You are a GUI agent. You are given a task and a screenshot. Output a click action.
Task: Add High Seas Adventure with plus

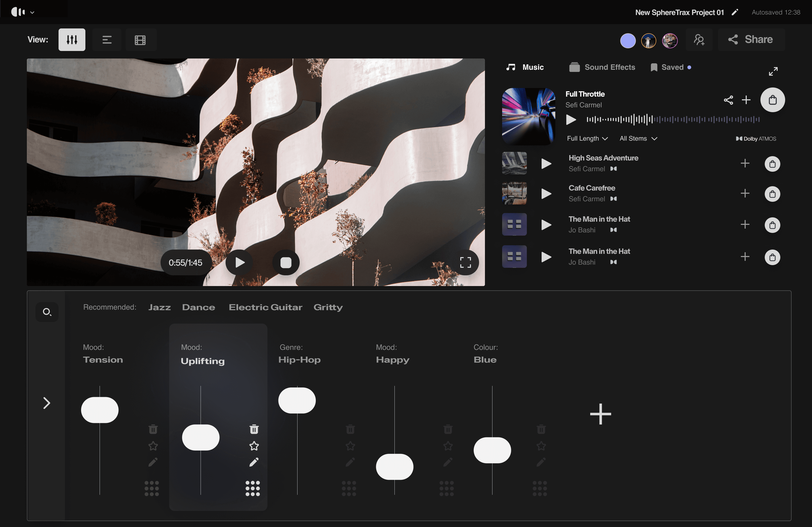[745, 163]
